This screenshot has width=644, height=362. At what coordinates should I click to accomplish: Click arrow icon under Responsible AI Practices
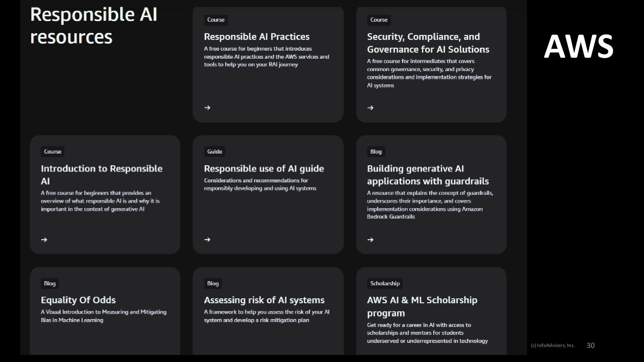click(207, 108)
